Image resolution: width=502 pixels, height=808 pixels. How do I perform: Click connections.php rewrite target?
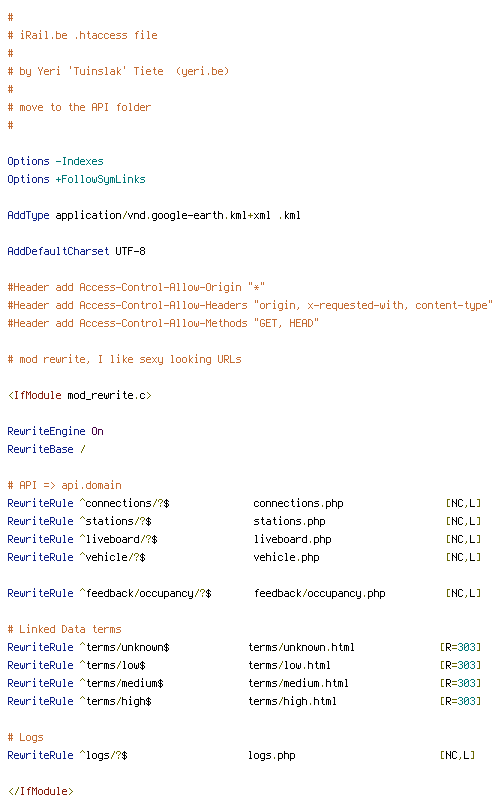[298, 503]
